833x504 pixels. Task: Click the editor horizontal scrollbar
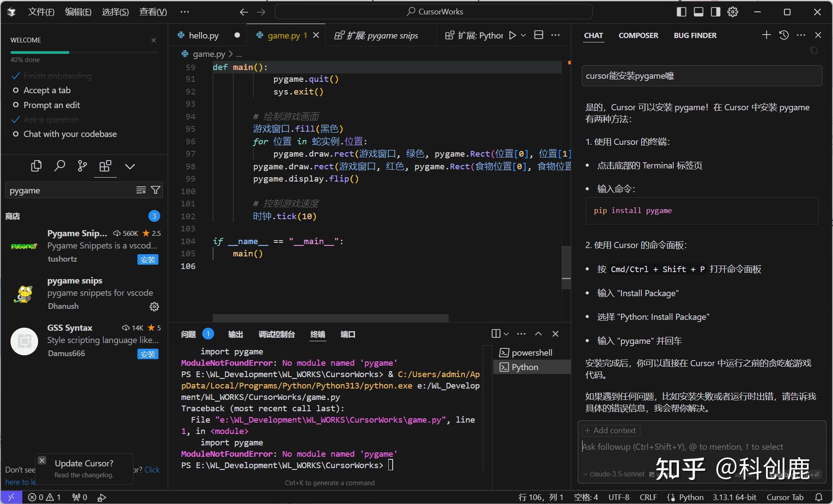click(330, 318)
